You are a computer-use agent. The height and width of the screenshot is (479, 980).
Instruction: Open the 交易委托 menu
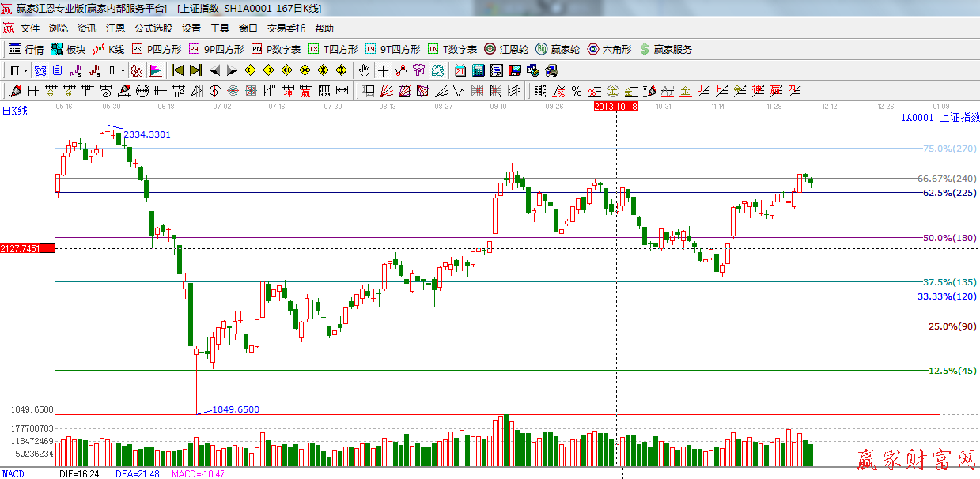pos(286,28)
